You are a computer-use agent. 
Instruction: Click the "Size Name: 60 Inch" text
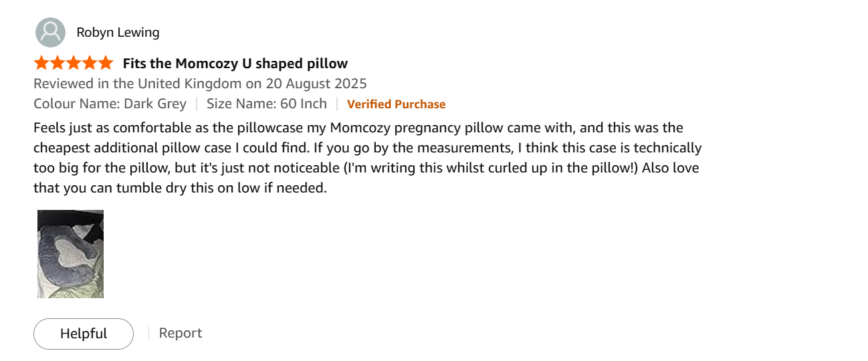pyautogui.click(x=267, y=104)
